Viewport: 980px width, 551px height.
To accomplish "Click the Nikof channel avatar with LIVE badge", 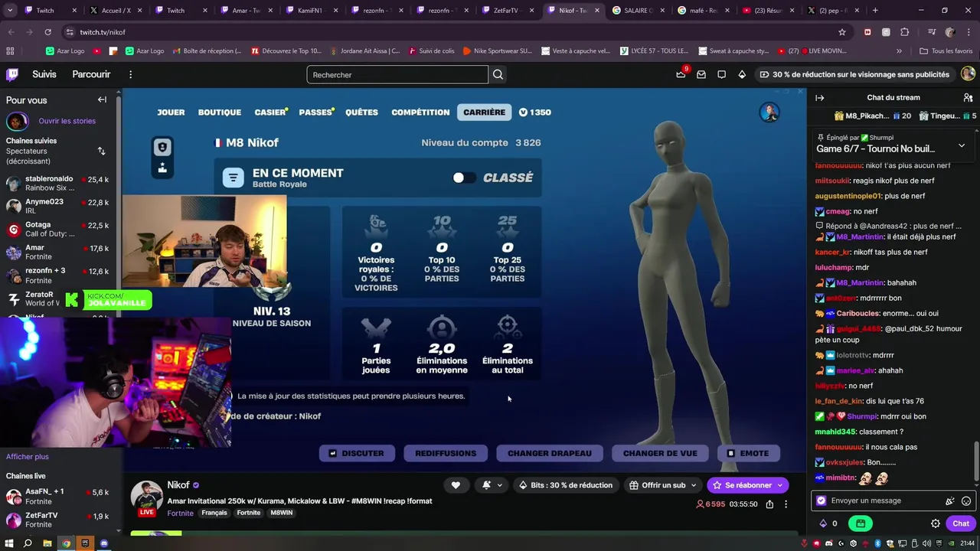I will (x=146, y=498).
